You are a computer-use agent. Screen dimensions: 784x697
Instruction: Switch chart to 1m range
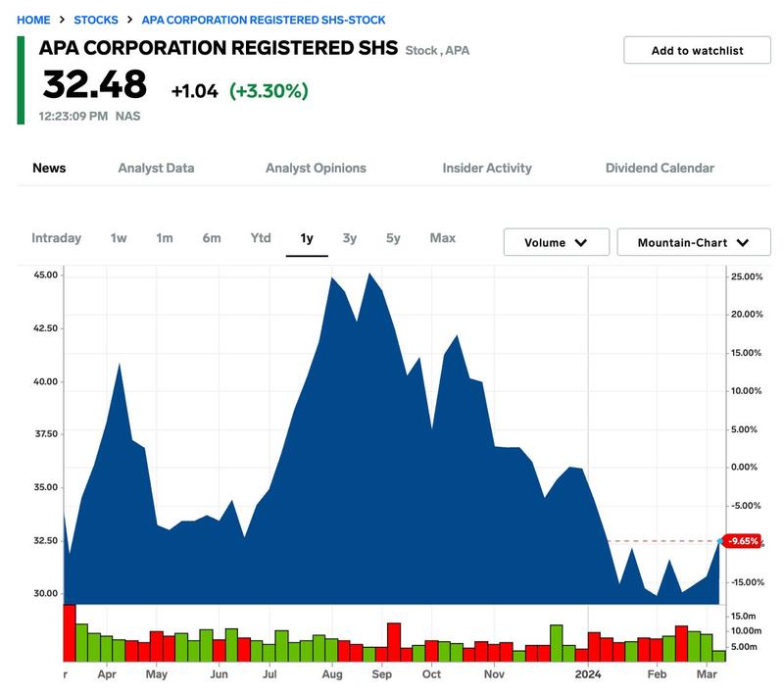[165, 238]
